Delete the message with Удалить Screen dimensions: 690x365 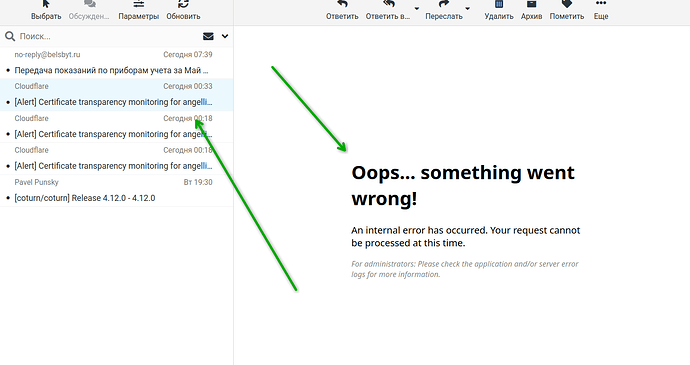[x=499, y=10]
